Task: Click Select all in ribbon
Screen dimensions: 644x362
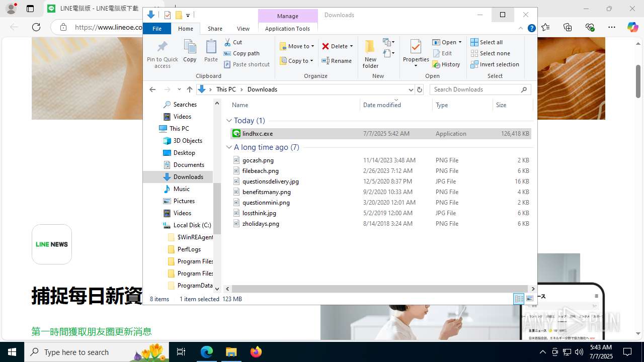Action: coord(487,42)
